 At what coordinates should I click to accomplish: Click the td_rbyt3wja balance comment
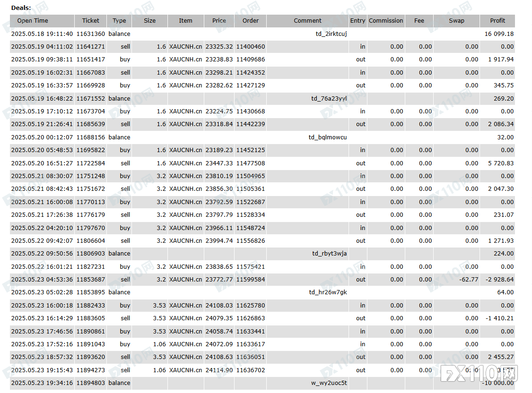(329, 254)
